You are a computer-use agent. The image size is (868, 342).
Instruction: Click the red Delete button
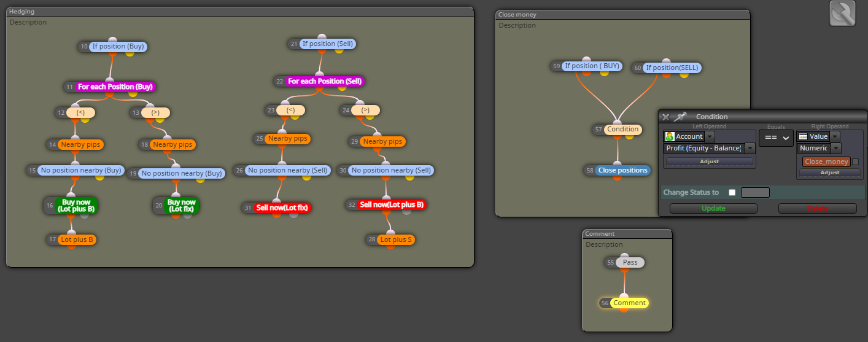[817, 209]
